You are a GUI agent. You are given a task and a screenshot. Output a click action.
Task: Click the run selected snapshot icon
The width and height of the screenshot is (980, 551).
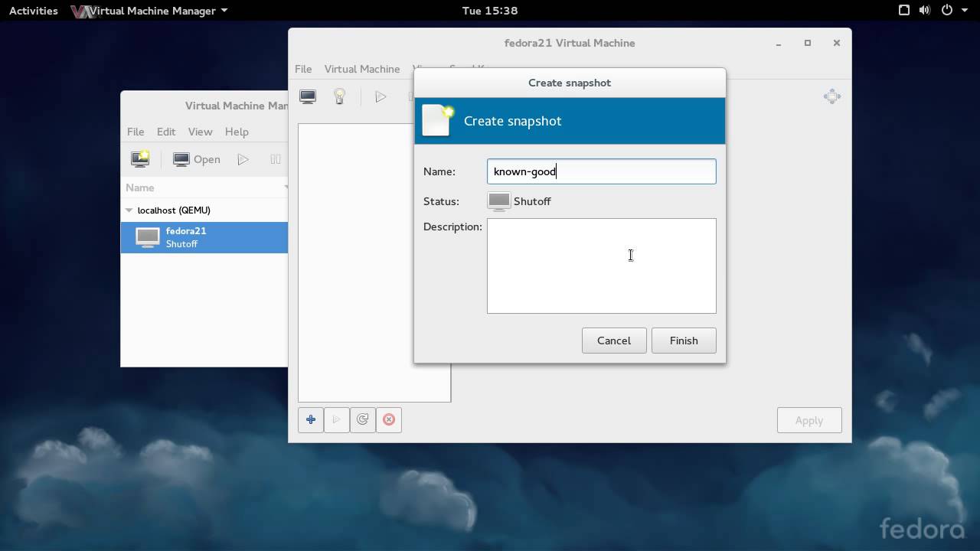[337, 419]
